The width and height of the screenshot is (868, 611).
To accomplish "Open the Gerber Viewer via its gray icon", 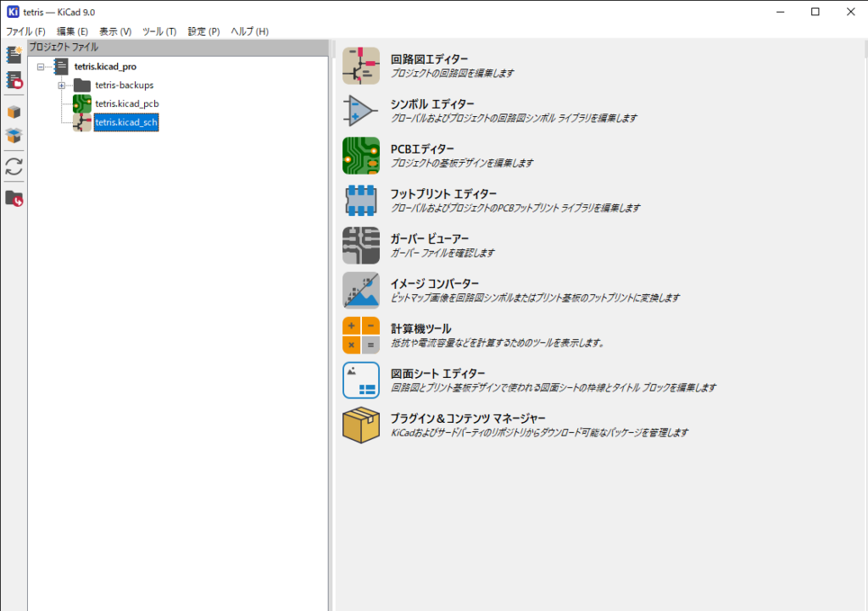I will point(361,245).
